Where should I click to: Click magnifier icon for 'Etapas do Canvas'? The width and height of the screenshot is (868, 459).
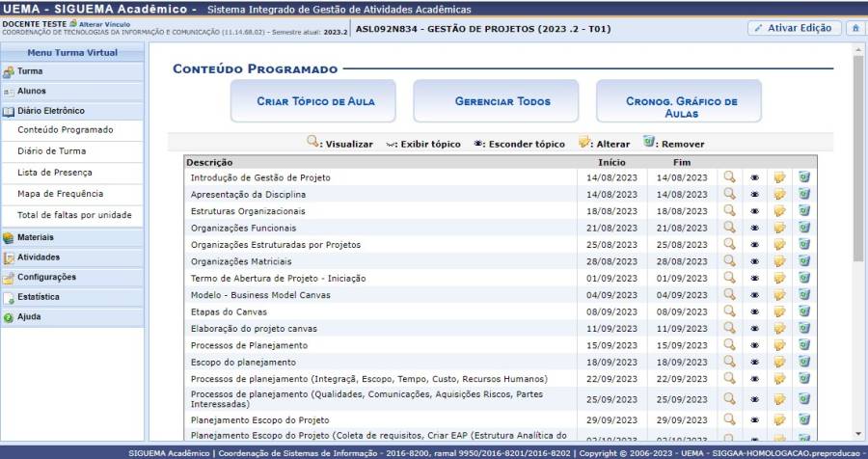point(730,311)
